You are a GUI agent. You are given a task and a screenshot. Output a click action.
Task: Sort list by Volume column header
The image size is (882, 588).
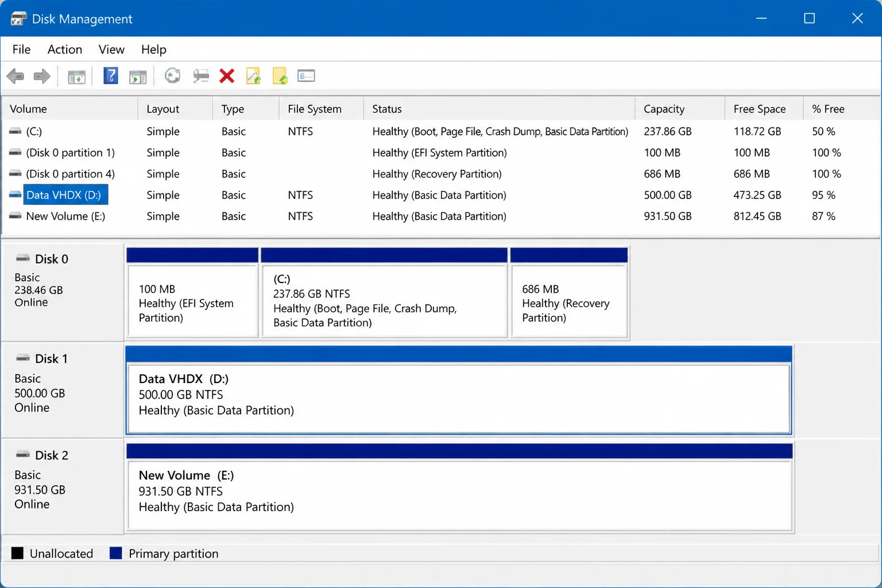pyautogui.click(x=69, y=109)
